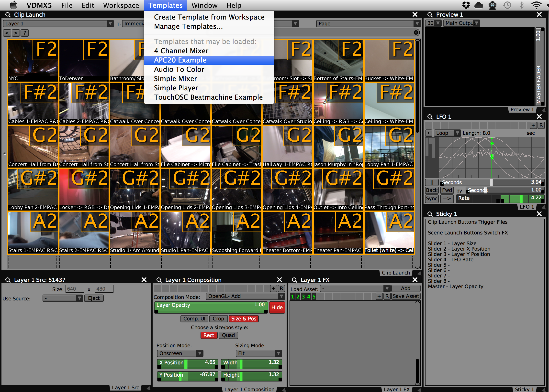This screenshot has width=549, height=392.
Task: Click the Layer 1 Composition magnifier icon
Action: point(159,280)
